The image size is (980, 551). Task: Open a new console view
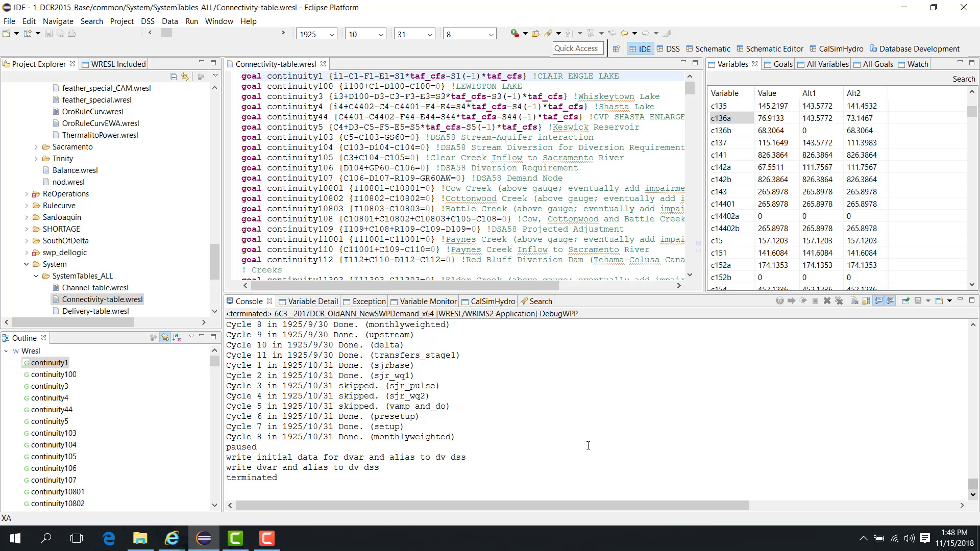(939, 301)
